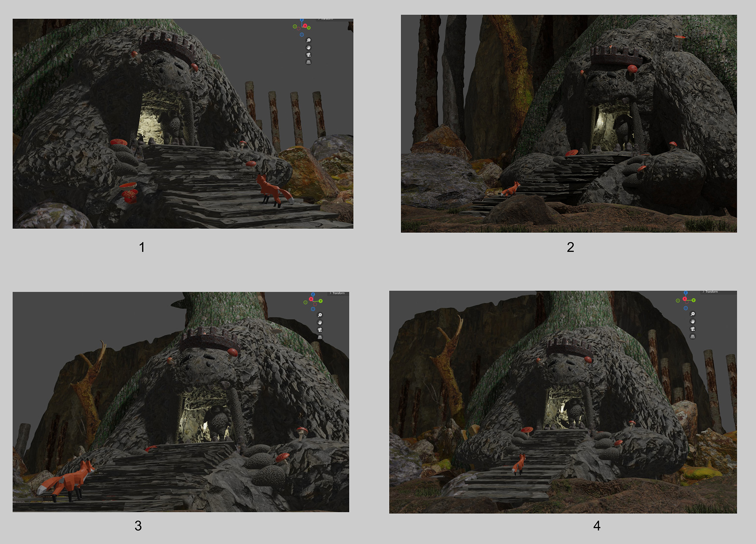756x544 pixels.
Task: Click blue Z axis gizmo in viewport 3
Action: pyautogui.click(x=313, y=295)
